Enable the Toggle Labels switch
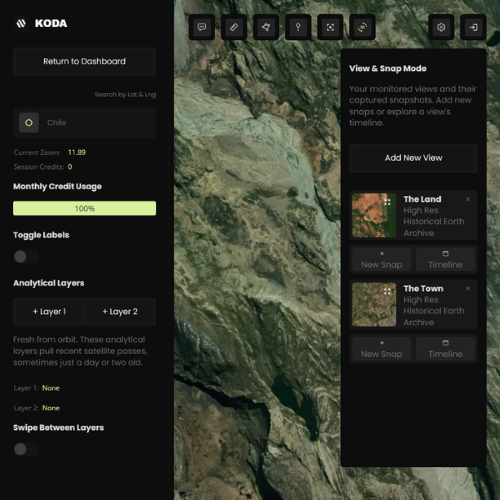This screenshot has width=500, height=500. click(26, 257)
